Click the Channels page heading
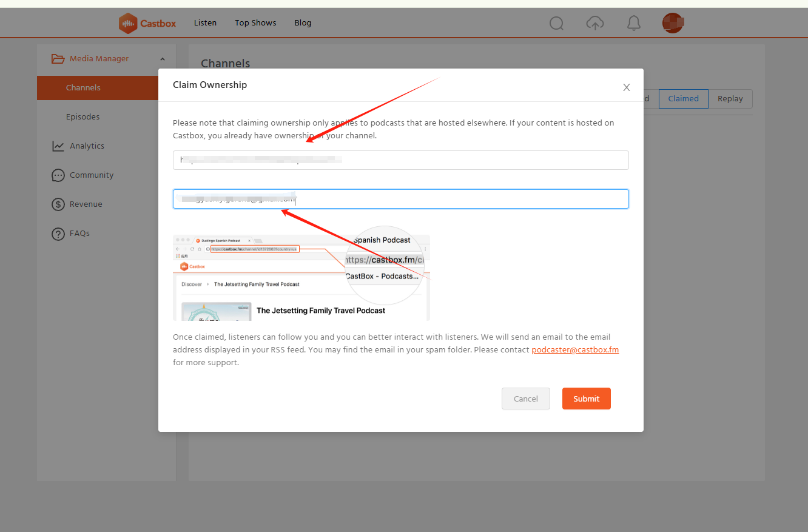This screenshot has width=808, height=532. tap(225, 63)
